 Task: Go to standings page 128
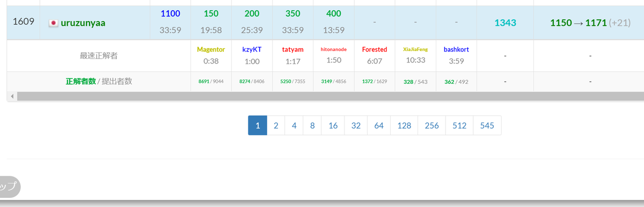[404, 125]
